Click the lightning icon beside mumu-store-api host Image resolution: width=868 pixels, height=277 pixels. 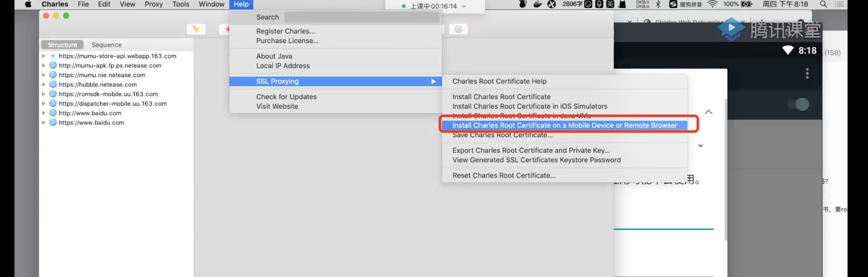(53, 56)
